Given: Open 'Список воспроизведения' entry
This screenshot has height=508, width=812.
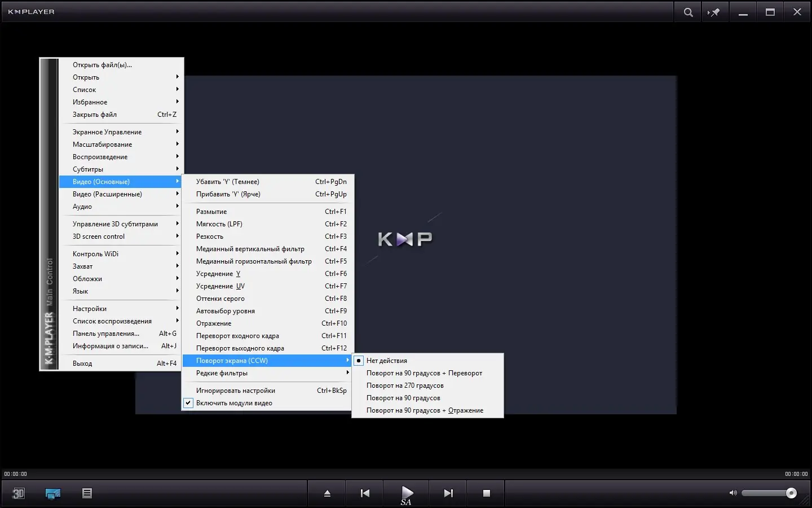Looking at the screenshot, I should click(120, 321).
